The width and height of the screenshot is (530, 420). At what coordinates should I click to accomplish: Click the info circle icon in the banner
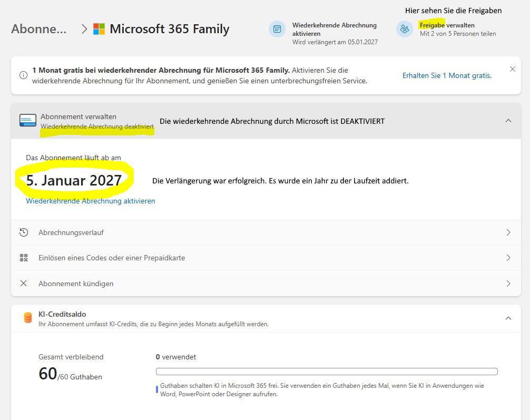[23, 75]
